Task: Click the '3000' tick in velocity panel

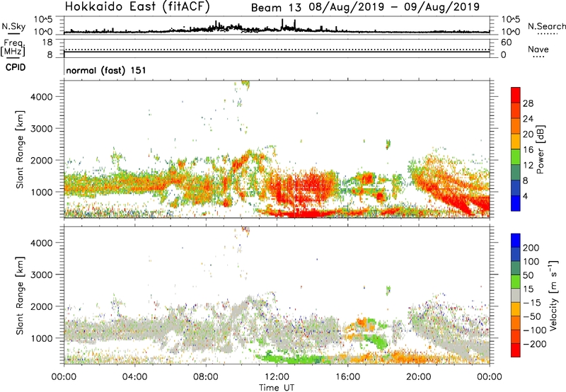Action: 42,275
